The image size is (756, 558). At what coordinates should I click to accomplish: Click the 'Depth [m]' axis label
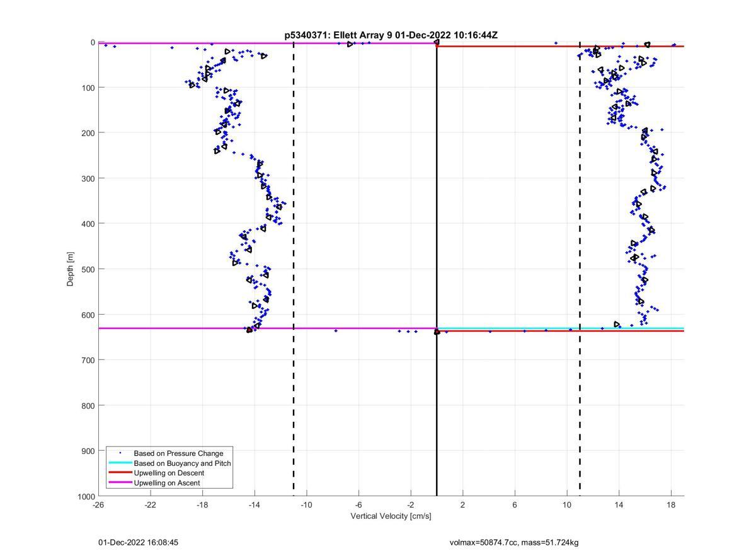[x=70, y=269]
